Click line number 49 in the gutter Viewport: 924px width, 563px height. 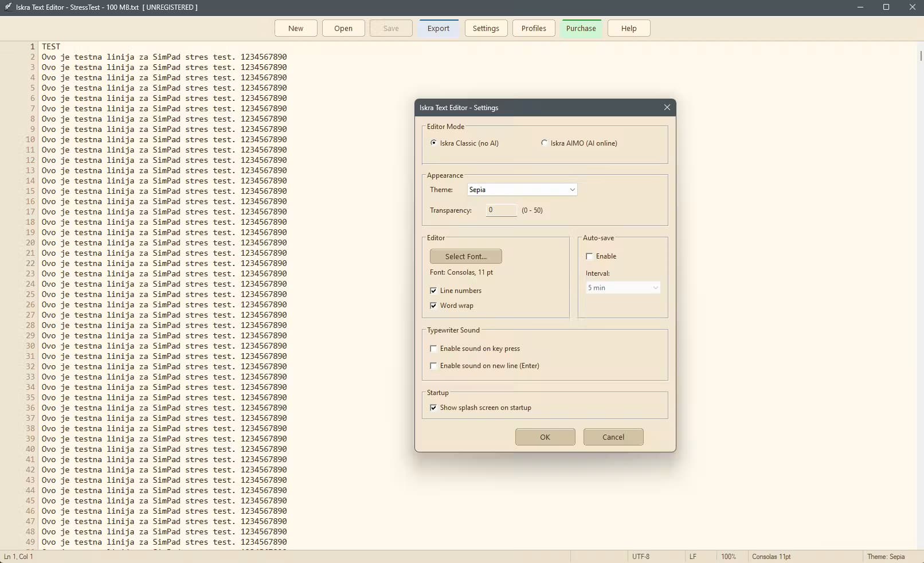(x=30, y=542)
